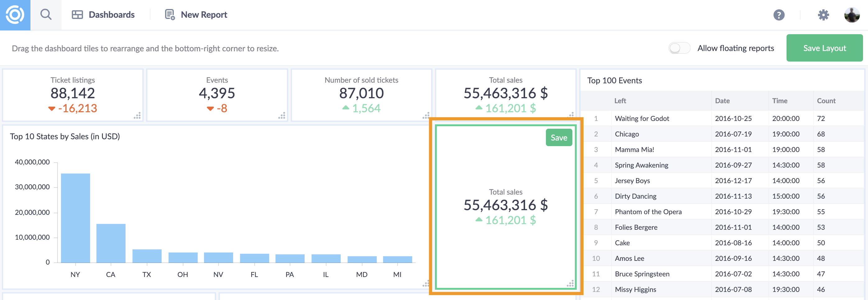Click the Save Layout button
The height and width of the screenshot is (300, 868).
(x=824, y=48)
